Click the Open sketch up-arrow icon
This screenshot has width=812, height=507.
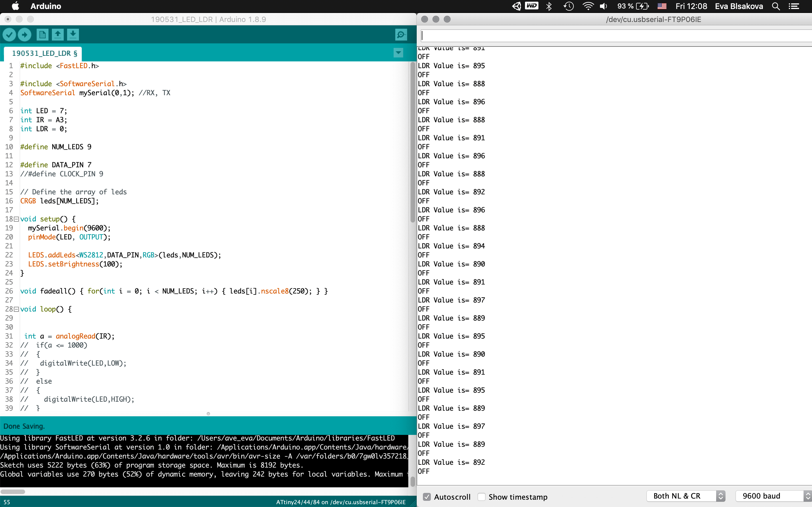(58, 35)
